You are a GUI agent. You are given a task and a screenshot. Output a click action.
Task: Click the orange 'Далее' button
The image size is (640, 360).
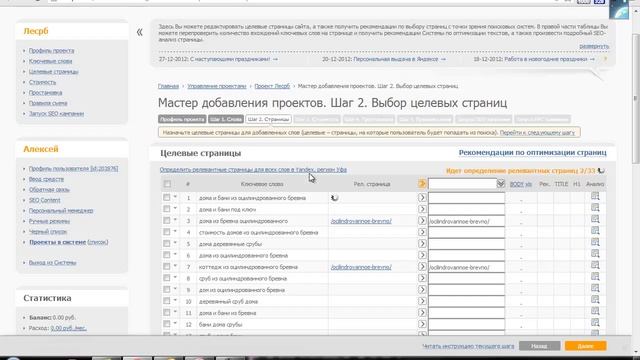tap(585, 346)
